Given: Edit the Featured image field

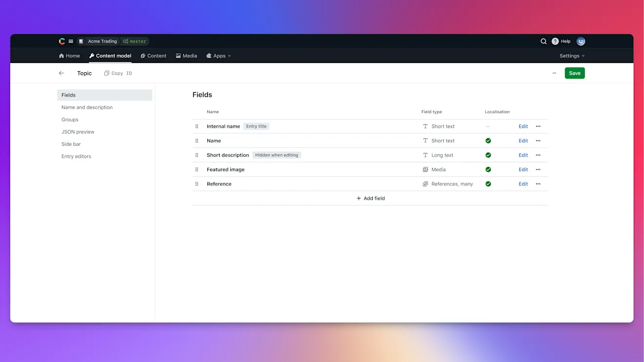Looking at the screenshot, I should (x=523, y=169).
